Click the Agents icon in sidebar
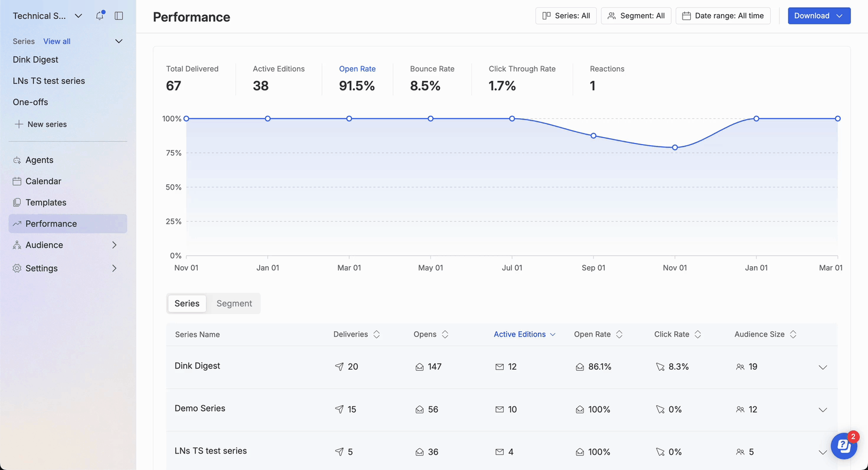 point(17,160)
